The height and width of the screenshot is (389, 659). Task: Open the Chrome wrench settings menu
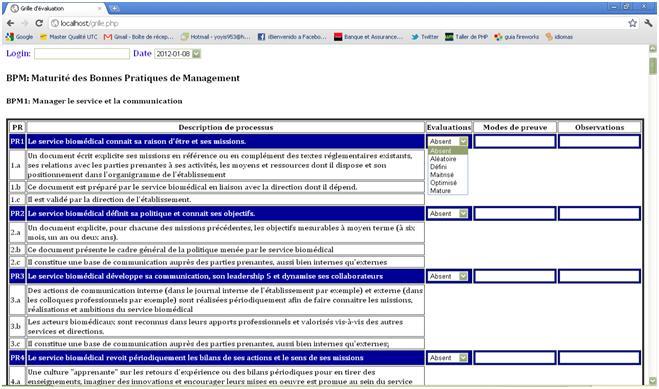click(x=648, y=24)
